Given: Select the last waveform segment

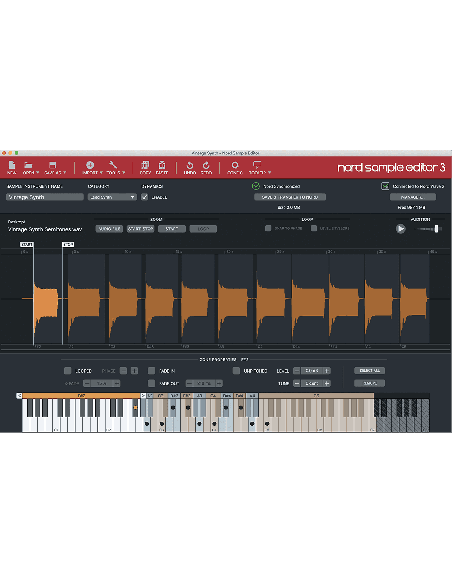Looking at the screenshot, I should pyautogui.click(x=414, y=299).
